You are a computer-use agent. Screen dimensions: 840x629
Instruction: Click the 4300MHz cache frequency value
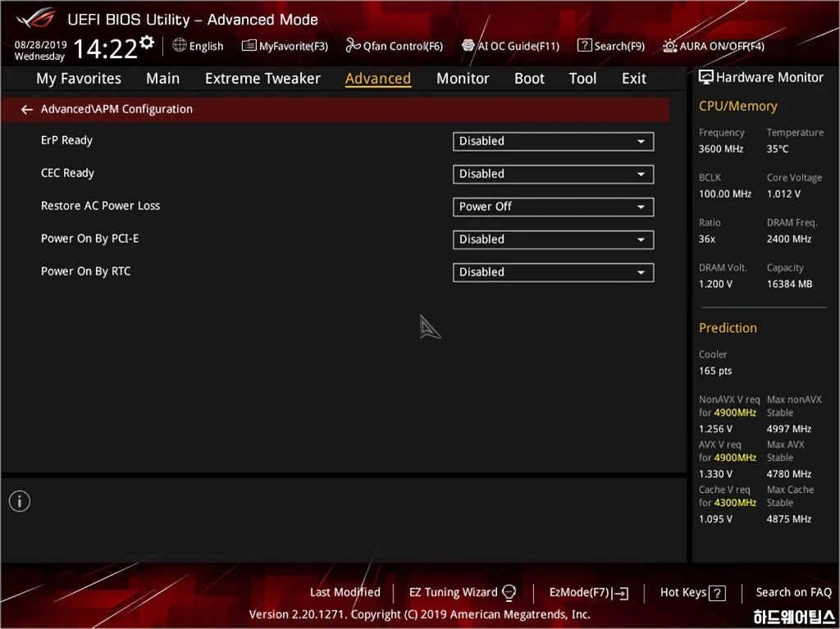pos(735,503)
